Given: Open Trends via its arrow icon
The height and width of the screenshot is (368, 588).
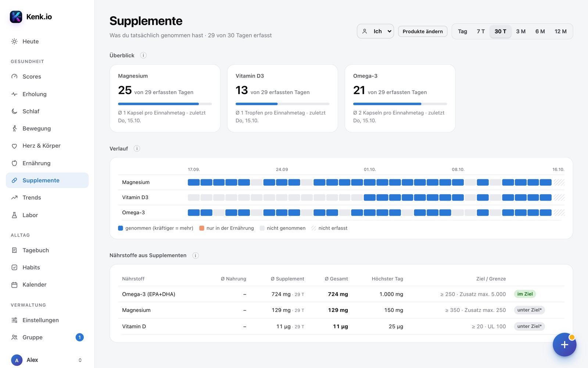Looking at the screenshot, I should [x=14, y=198].
